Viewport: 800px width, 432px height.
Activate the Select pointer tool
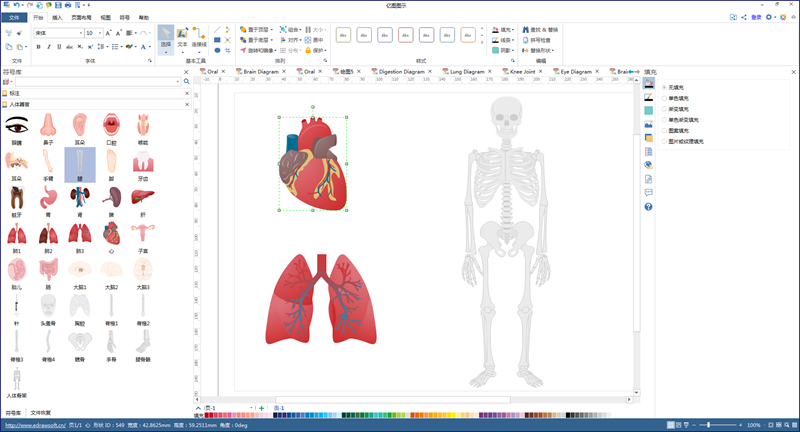[166, 38]
